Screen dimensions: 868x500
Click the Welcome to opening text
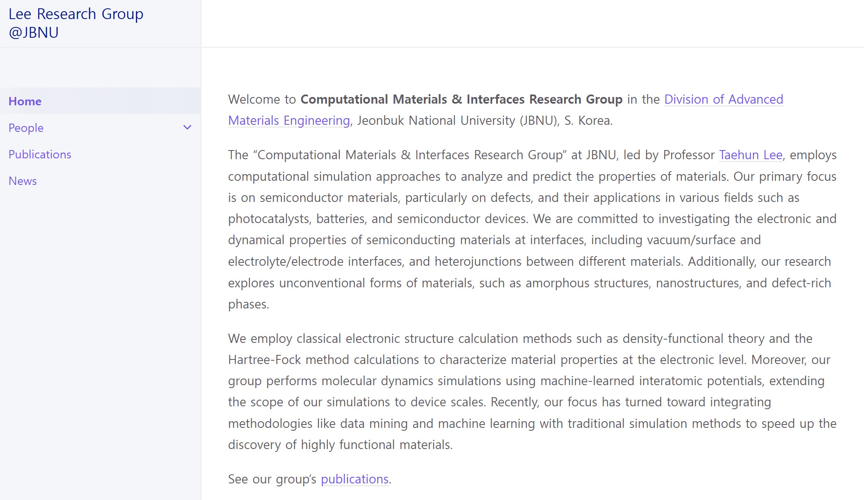(x=262, y=100)
